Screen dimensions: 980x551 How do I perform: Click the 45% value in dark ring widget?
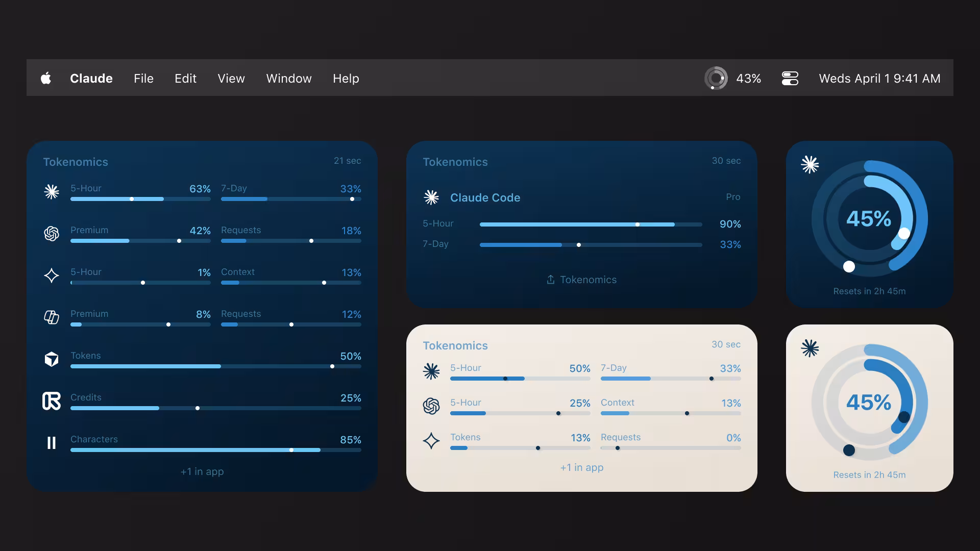869,219
